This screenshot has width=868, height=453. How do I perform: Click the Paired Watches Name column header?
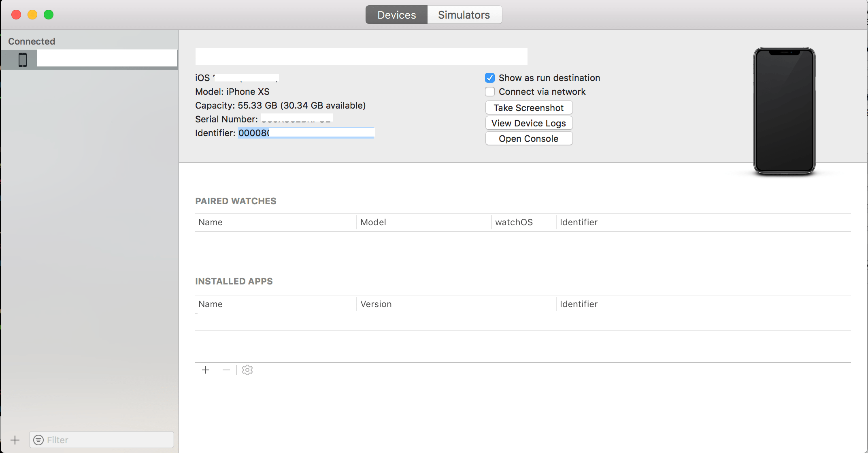click(275, 222)
